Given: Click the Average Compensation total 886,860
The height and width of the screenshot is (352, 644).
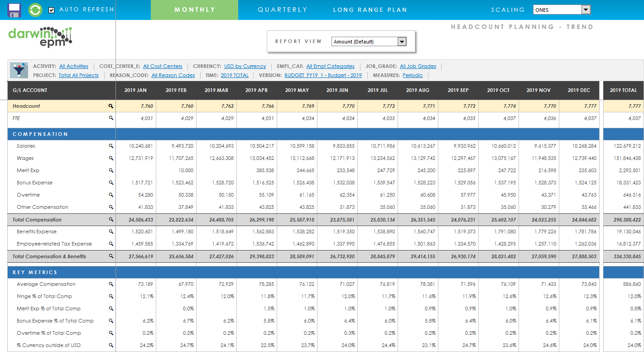Looking at the screenshot, I should tap(632, 284).
